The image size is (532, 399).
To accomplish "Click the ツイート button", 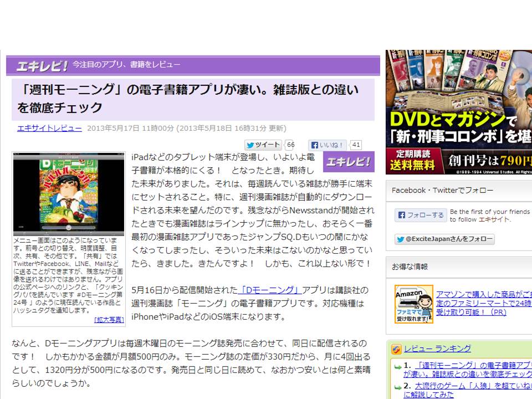I will coord(264,145).
